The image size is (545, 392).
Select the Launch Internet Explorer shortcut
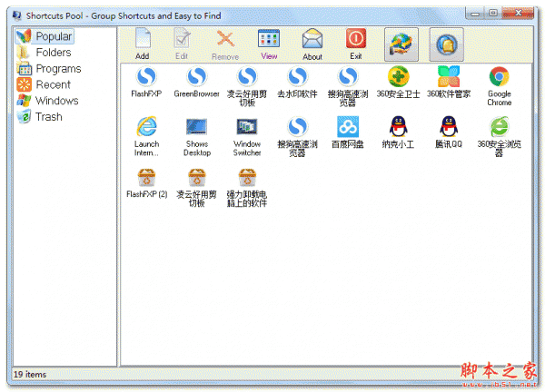(x=146, y=137)
